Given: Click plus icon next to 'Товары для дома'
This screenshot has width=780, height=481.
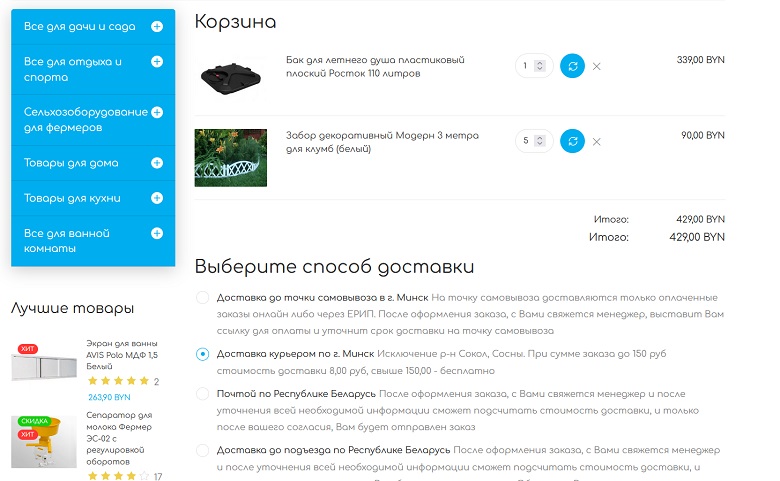Looking at the screenshot, I should (157, 163).
